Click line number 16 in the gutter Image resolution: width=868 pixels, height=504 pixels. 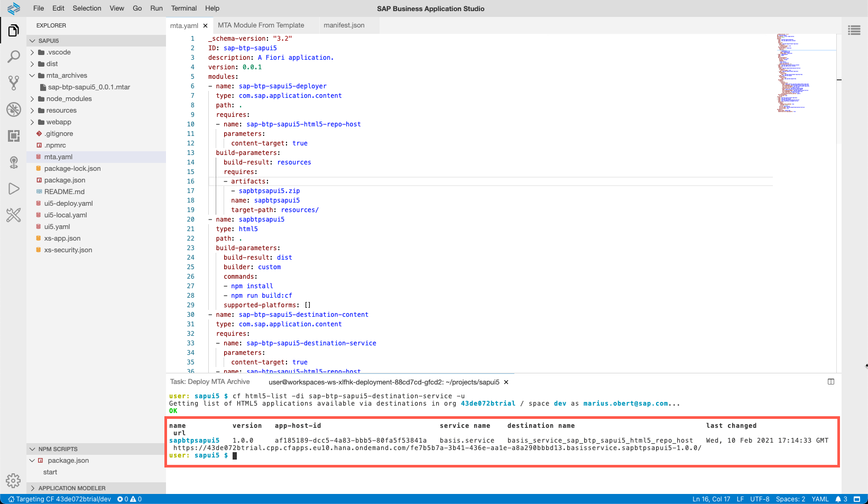(x=190, y=181)
